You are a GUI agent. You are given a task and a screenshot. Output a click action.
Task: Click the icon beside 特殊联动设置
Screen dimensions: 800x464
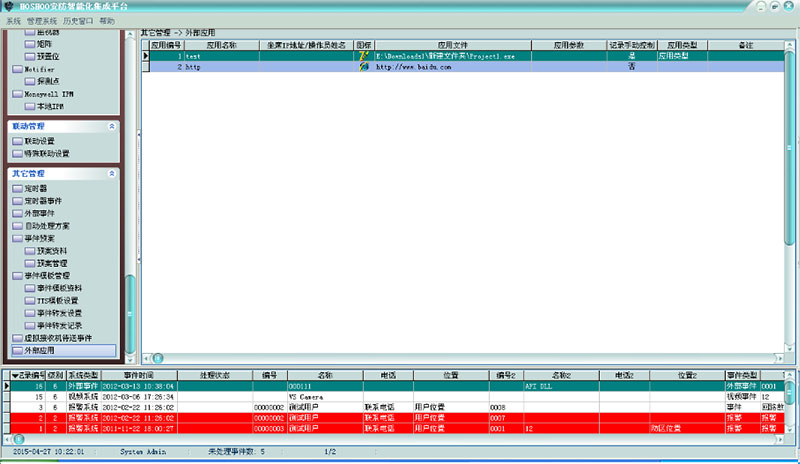[17, 154]
